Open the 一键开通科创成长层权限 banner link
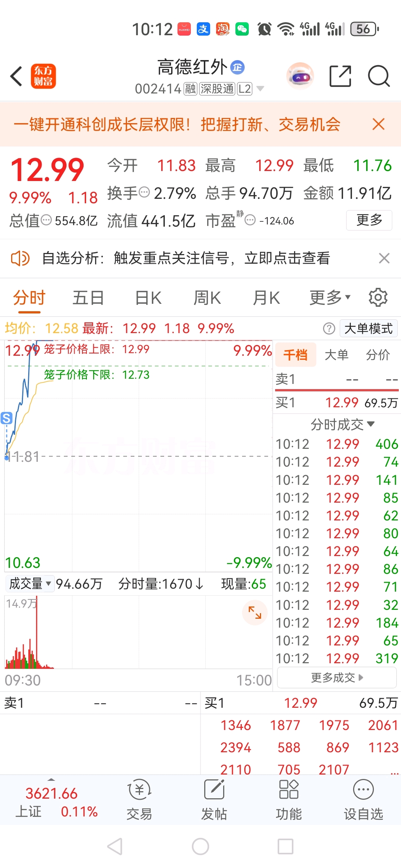 tap(177, 124)
